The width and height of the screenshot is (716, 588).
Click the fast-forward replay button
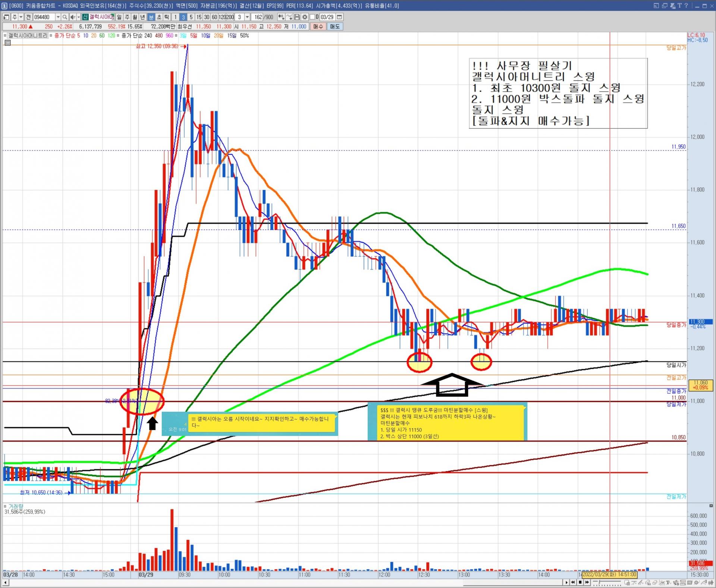[587, 582]
